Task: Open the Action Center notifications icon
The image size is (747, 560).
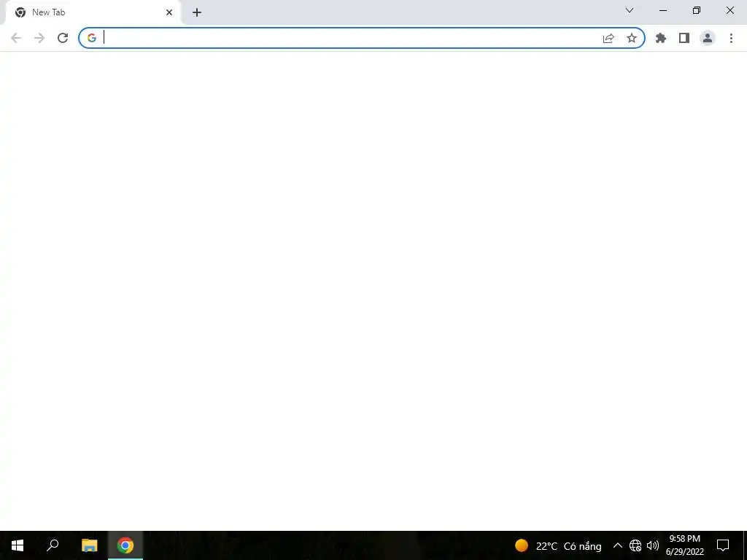Action: point(723,545)
